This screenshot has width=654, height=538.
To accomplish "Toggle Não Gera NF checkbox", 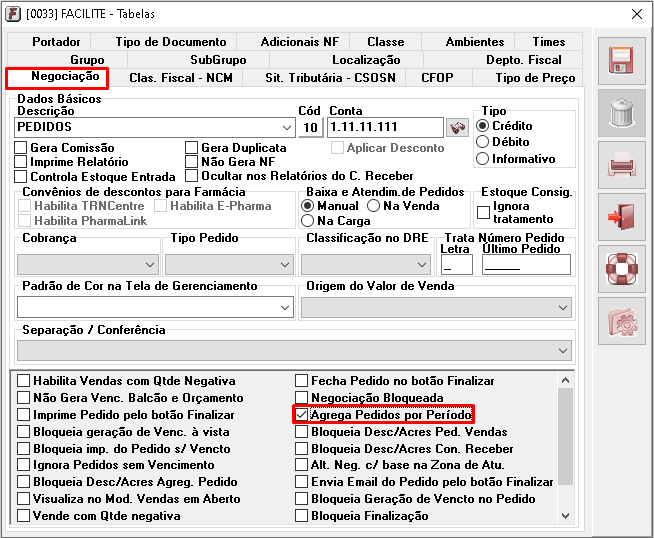I will [x=191, y=161].
